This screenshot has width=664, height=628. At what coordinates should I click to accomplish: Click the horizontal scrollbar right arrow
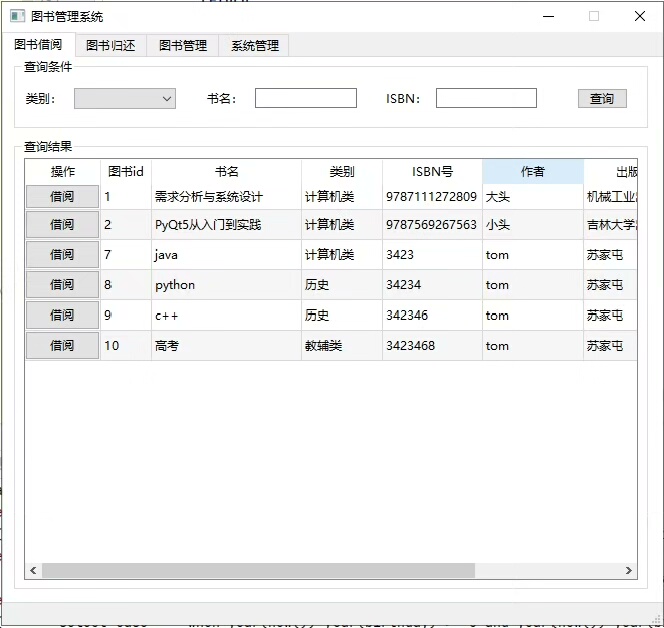(629, 570)
